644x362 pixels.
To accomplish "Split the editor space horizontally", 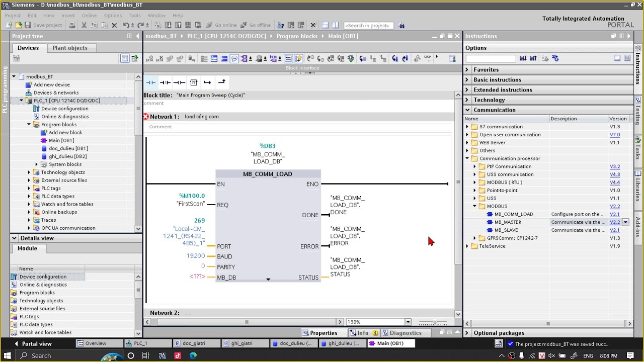I will pyautogui.click(x=325, y=25).
